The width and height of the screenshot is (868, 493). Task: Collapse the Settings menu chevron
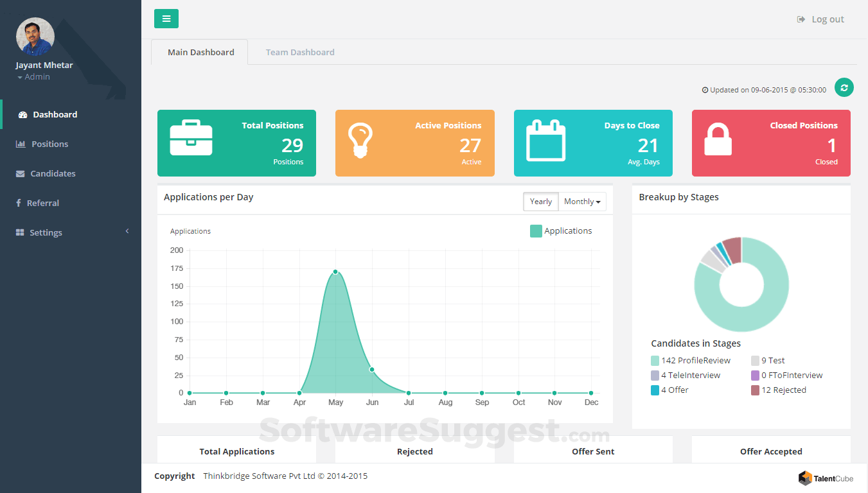127,231
